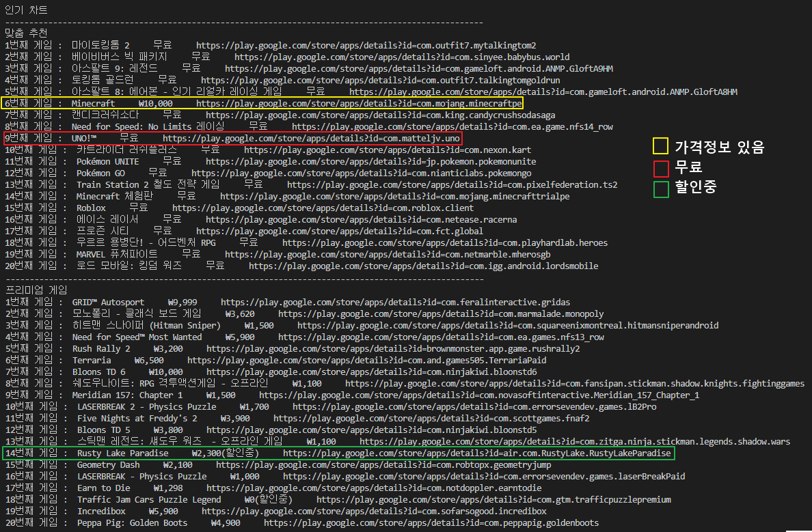This screenshot has width=812, height=532.
Task: Click the 'Minecraft' name in row 6
Action: (x=93, y=104)
